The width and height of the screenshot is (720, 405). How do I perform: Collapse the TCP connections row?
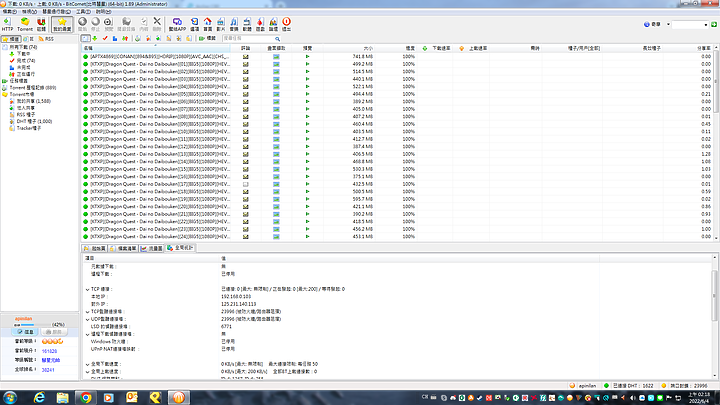point(87,289)
